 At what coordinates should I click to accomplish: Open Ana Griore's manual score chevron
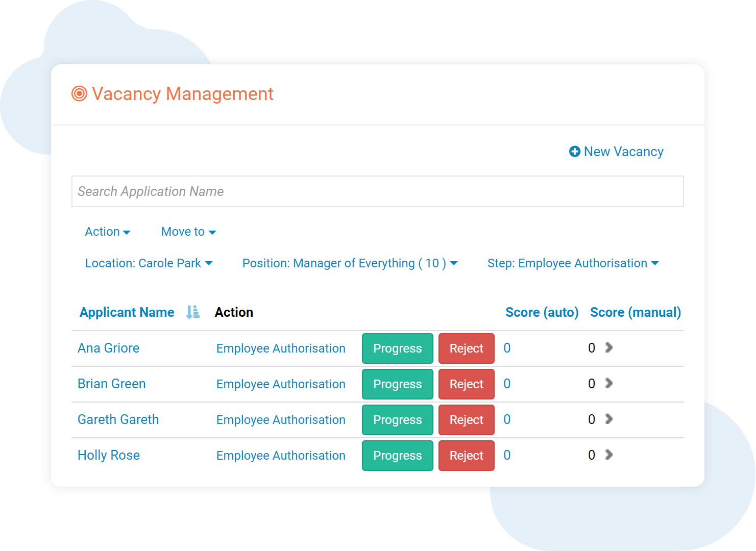[x=608, y=347]
